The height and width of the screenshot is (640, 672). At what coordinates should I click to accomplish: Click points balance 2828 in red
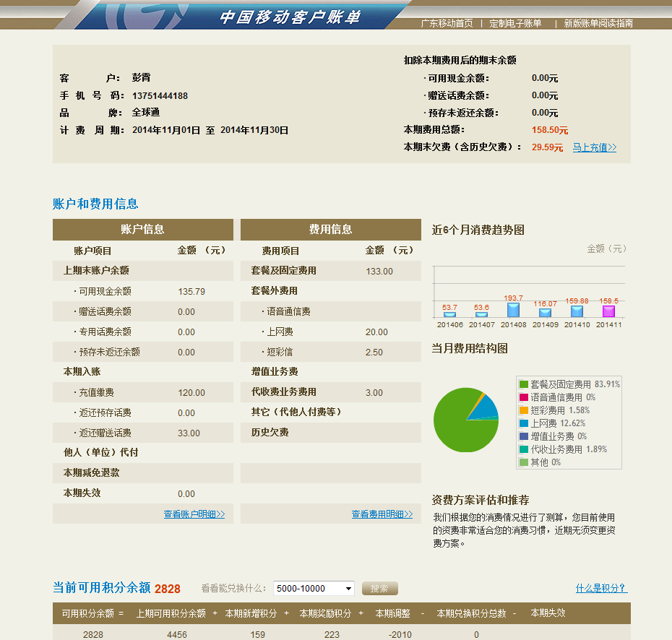(167, 589)
